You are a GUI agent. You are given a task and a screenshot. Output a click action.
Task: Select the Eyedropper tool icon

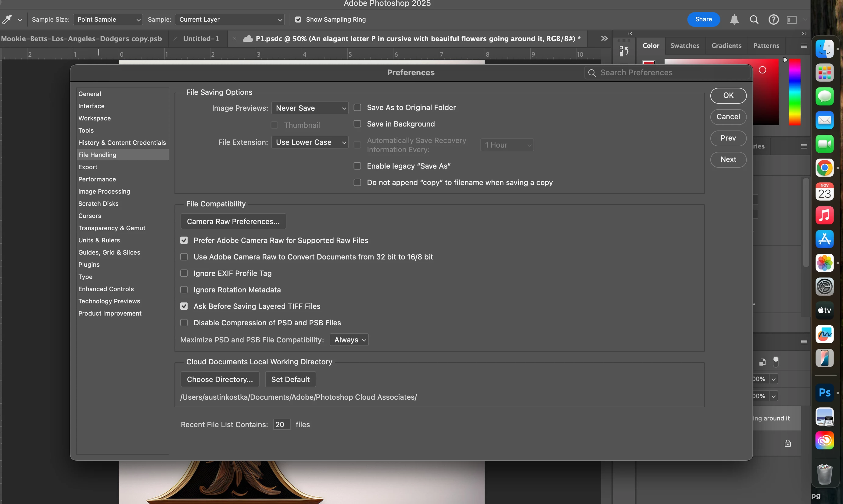click(7, 19)
